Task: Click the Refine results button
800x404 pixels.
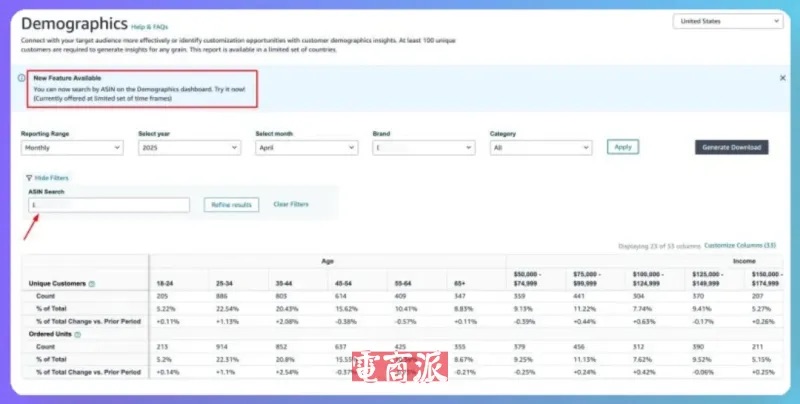Action: pos(232,205)
